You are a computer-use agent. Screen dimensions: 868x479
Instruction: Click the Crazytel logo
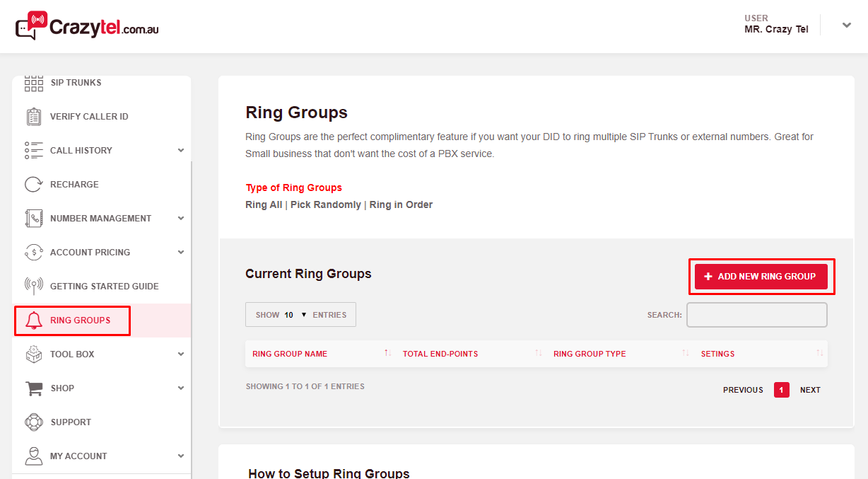87,26
